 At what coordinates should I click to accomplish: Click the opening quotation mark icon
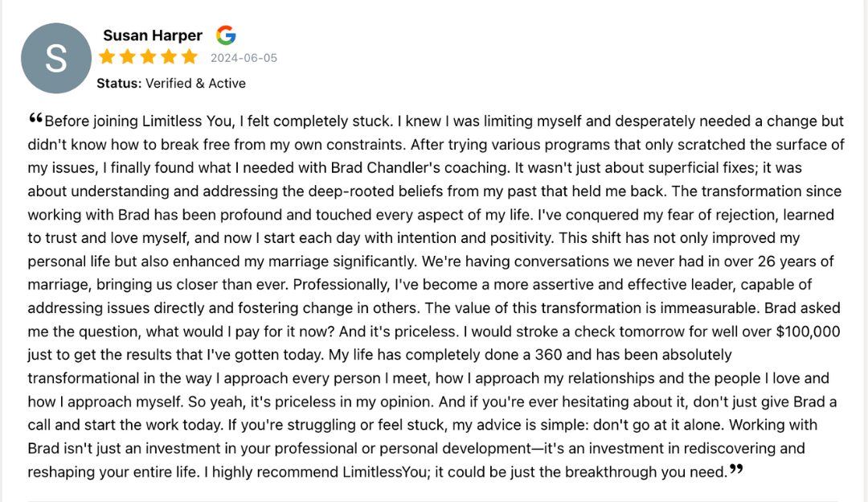coord(35,117)
